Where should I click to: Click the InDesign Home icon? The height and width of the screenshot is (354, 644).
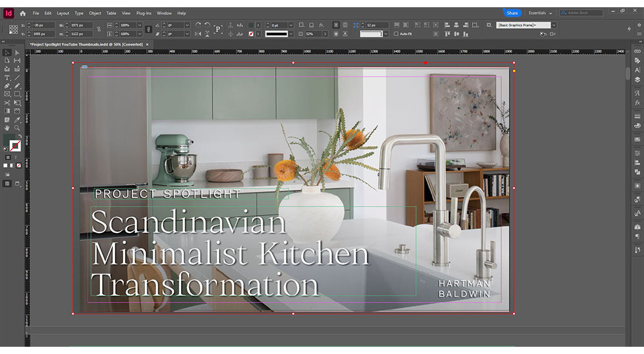(x=23, y=13)
